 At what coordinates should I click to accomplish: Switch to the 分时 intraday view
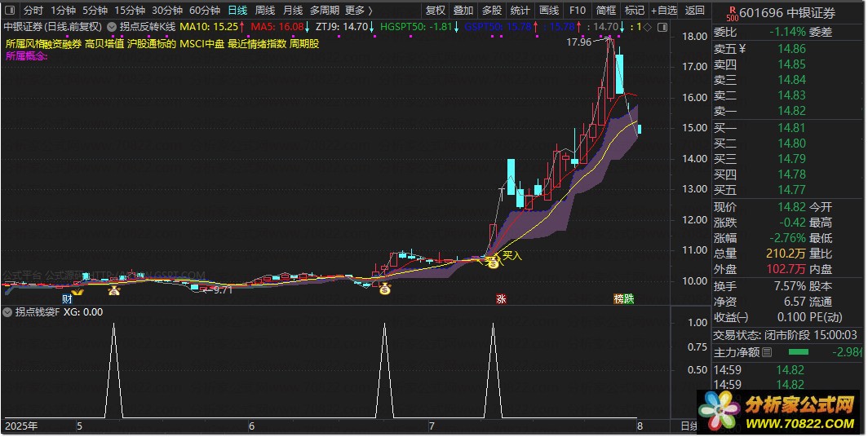(33, 11)
